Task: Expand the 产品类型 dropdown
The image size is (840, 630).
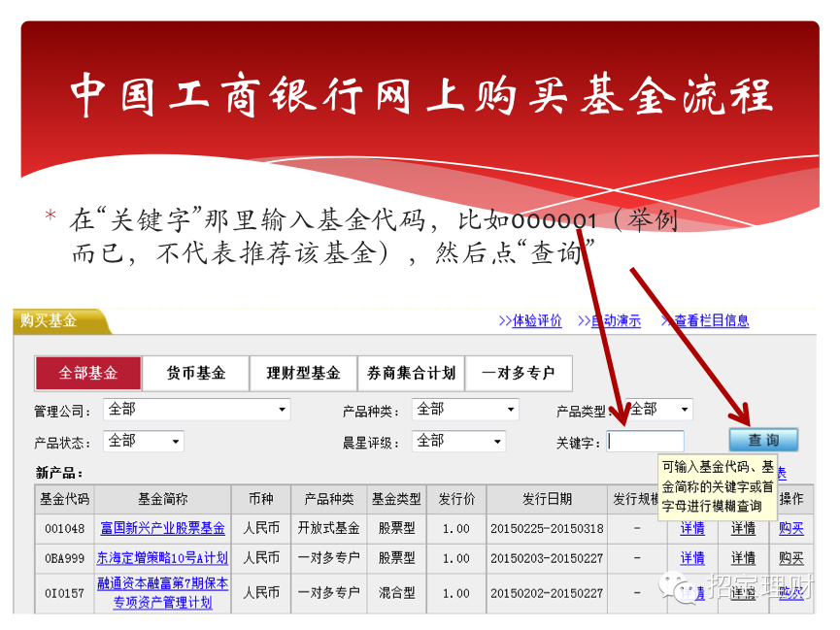Action: (659, 410)
